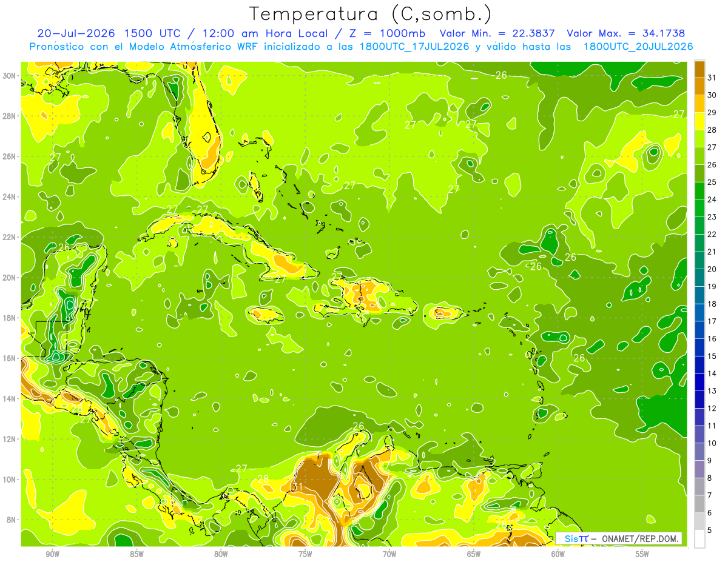The height and width of the screenshot is (562, 728).
Task: Click the color scale label '24'
Action: tap(712, 199)
